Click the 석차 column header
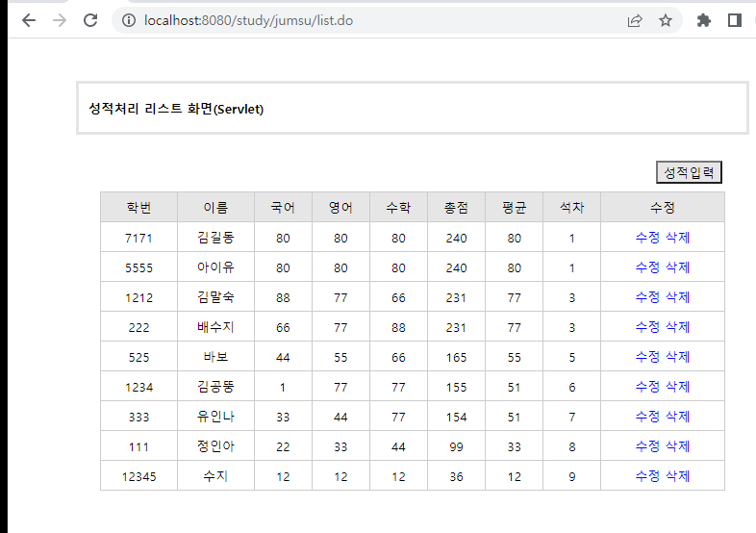 (x=572, y=208)
